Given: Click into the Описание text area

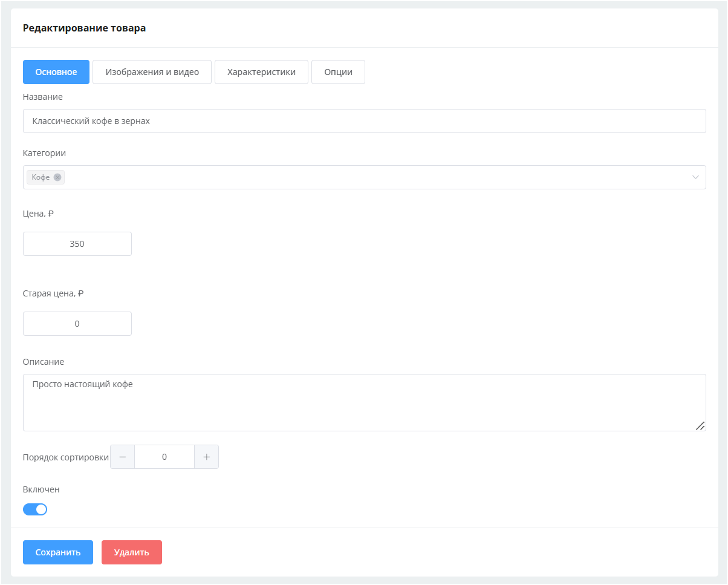Looking at the screenshot, I should 363,402.
